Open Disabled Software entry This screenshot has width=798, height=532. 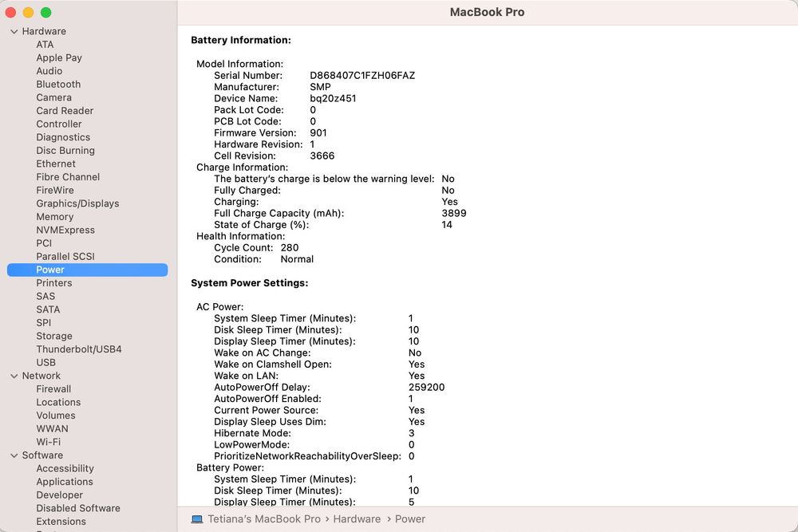coord(78,508)
